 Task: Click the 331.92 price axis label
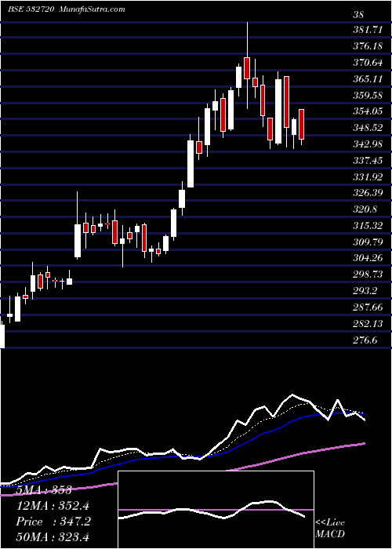click(368, 177)
